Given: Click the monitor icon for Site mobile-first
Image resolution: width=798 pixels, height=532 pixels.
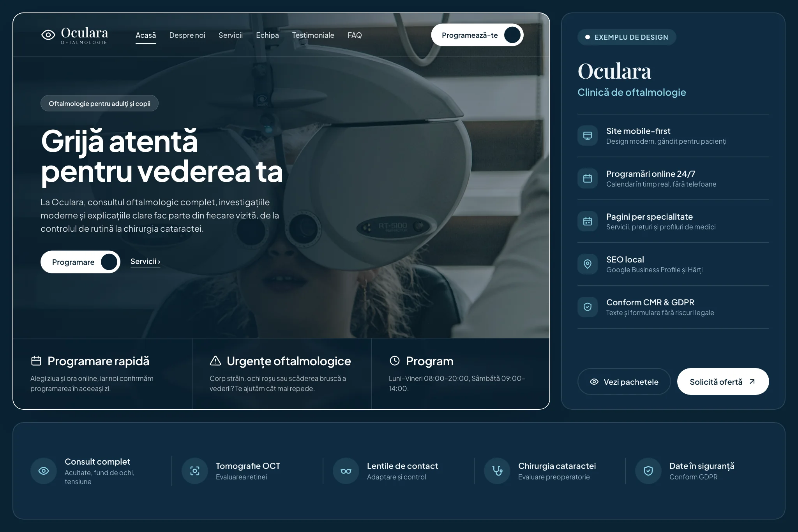Looking at the screenshot, I should tap(588, 136).
